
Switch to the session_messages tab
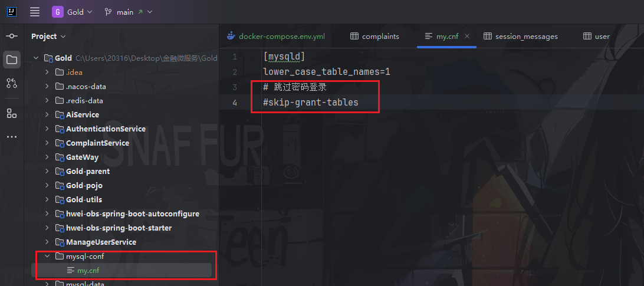(x=521, y=36)
